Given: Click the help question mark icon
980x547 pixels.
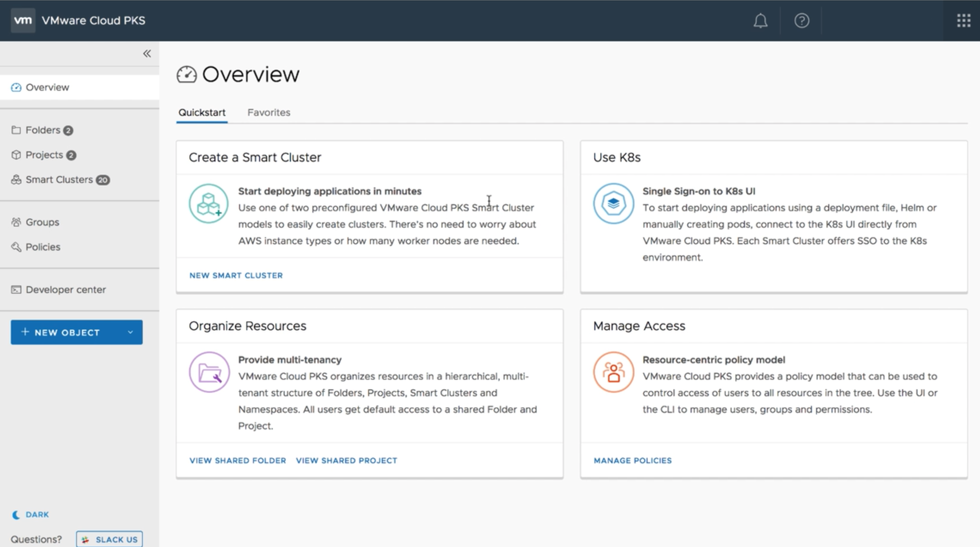Looking at the screenshot, I should (x=801, y=21).
